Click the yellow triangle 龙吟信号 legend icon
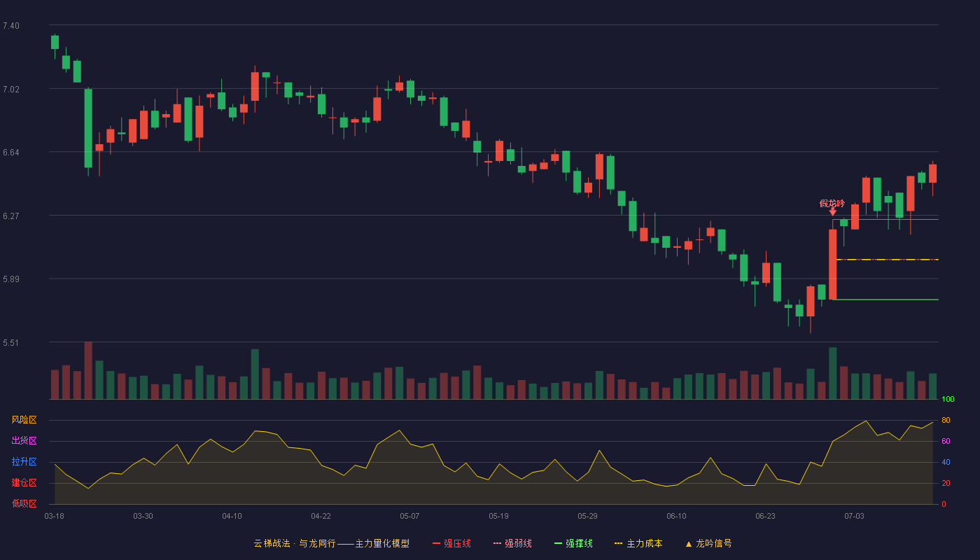This screenshot has width=980, height=560. (x=688, y=544)
